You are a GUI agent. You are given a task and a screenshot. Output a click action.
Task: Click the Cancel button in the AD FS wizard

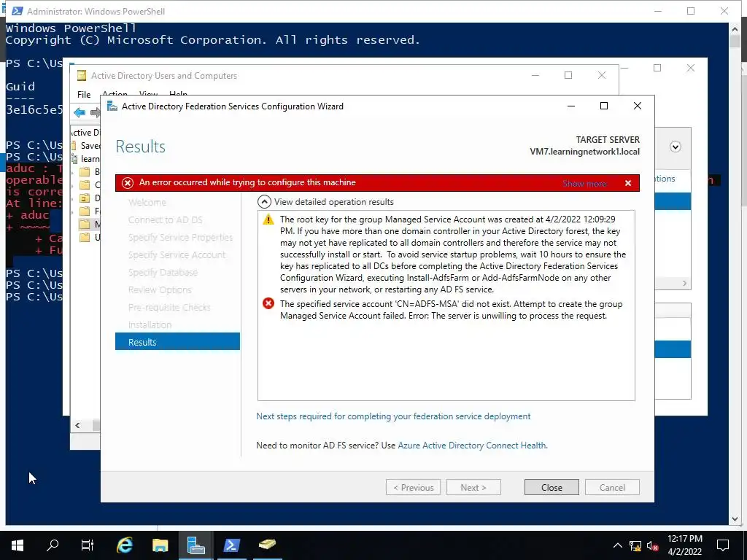coord(612,487)
